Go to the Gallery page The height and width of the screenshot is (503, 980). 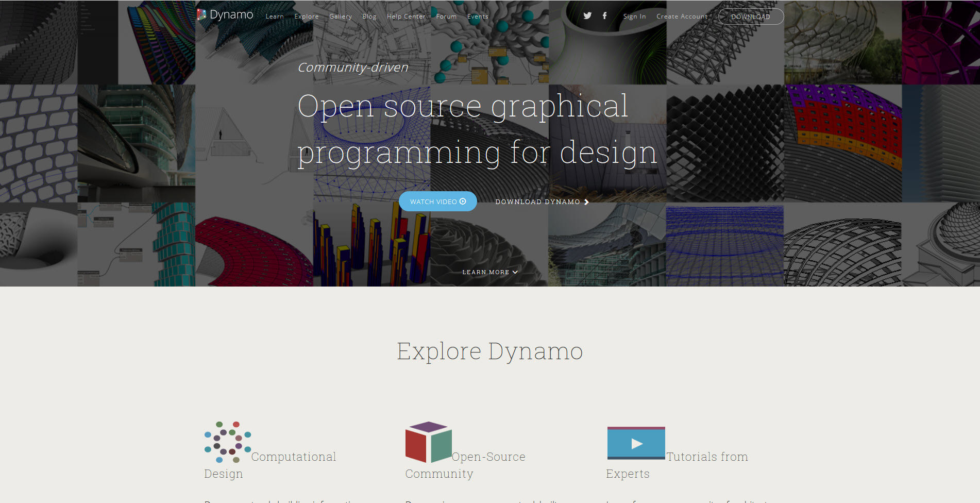340,16
